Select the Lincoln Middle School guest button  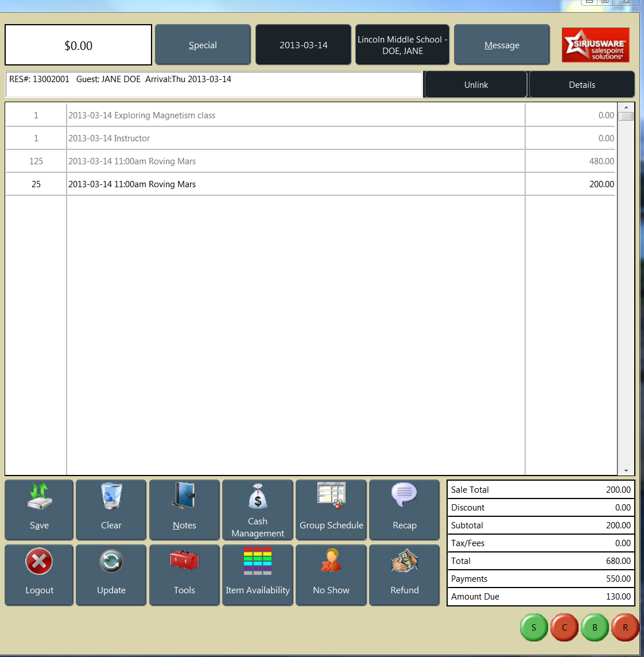402,44
